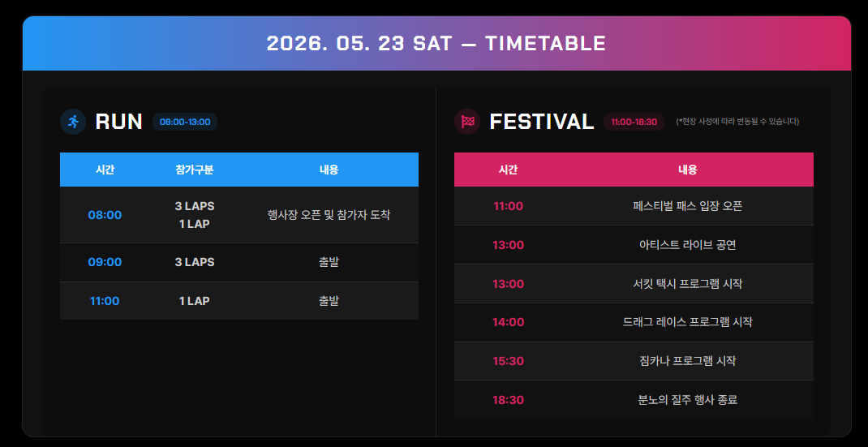The width and height of the screenshot is (868, 447).
Task: Select the 08:00-13:00 time badge
Action: pos(185,122)
